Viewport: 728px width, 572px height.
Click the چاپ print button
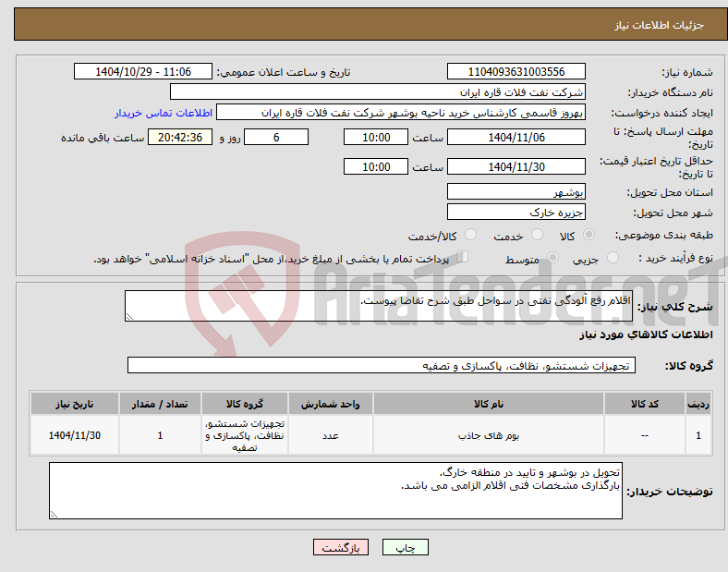pos(406,547)
